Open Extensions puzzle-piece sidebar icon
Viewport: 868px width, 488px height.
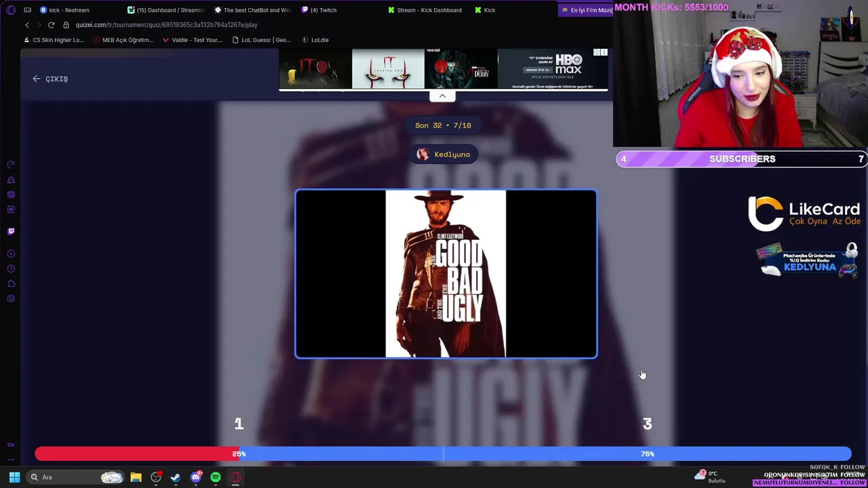(x=11, y=283)
